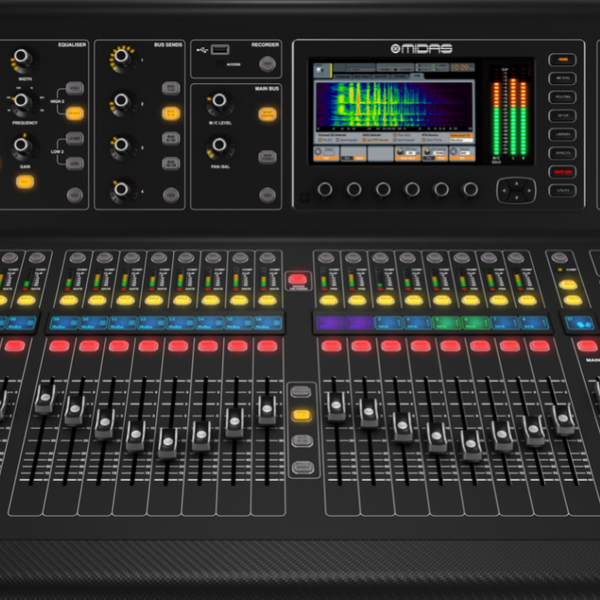
Task: Click the right arrow on the navigation pad
Action: (x=530, y=191)
